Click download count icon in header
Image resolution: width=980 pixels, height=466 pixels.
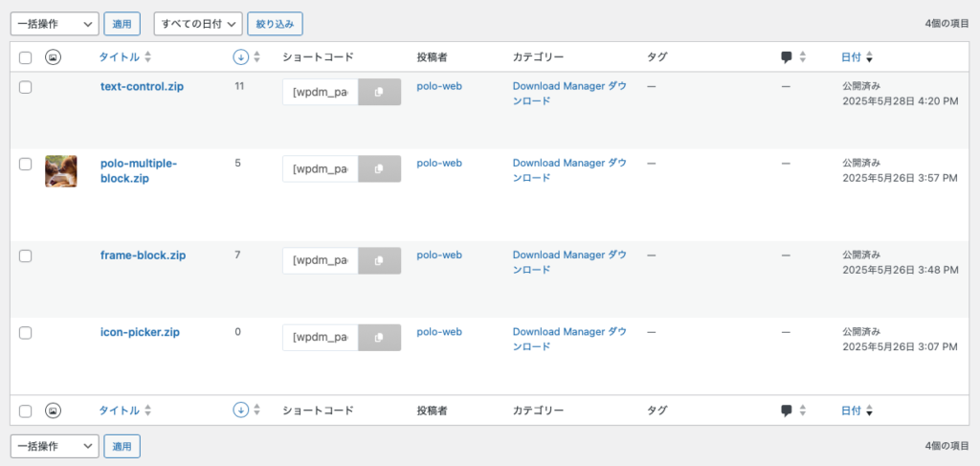click(x=241, y=57)
